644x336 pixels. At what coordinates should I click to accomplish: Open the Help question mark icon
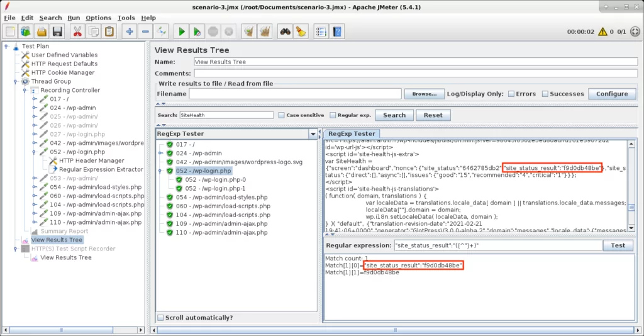coord(337,31)
